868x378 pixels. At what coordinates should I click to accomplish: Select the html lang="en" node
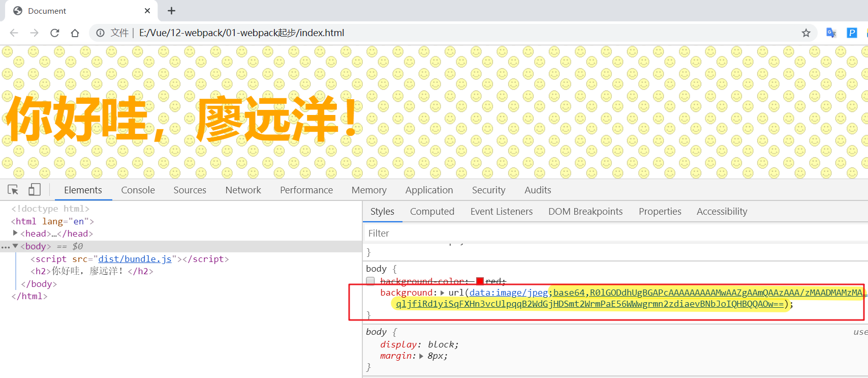coord(52,221)
